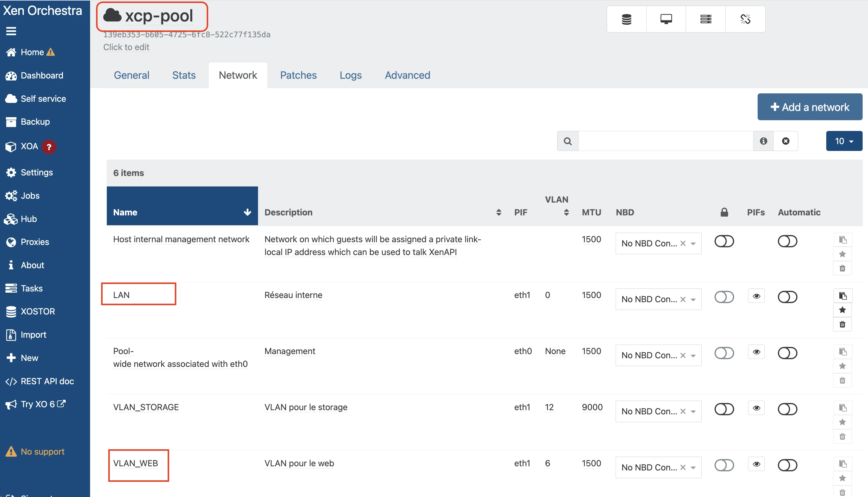Viewport: 868px width, 497px height.
Task: Switch to the General tab
Action: 132,75
